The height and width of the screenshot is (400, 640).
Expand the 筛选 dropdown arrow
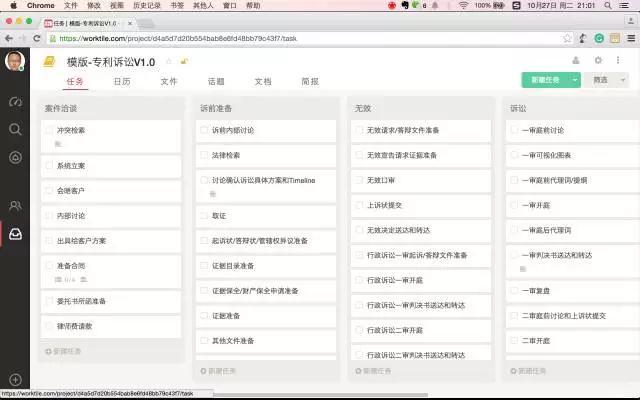623,80
